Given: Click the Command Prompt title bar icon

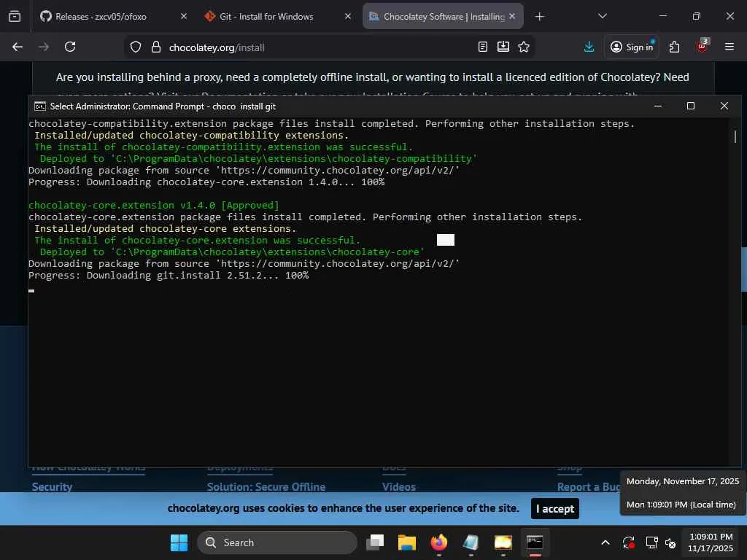Looking at the screenshot, I should (40, 106).
